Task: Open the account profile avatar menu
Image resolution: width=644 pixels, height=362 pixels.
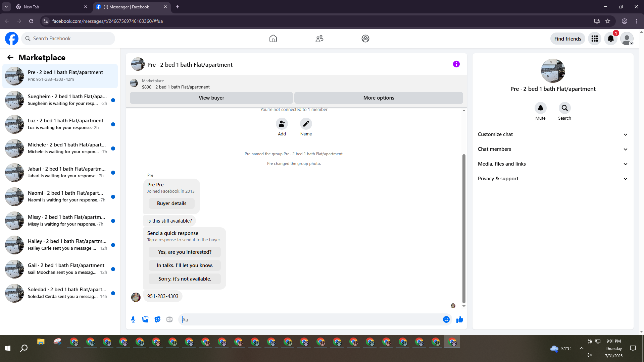Action: (627, 39)
